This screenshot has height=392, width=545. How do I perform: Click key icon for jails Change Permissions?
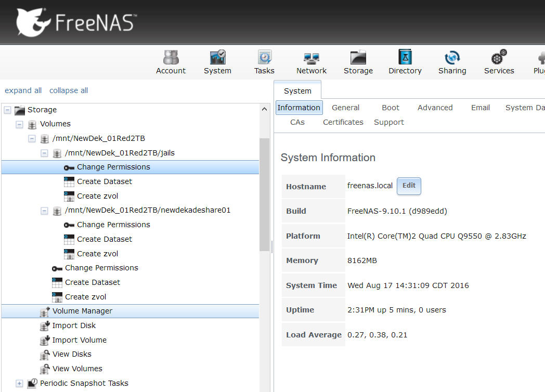point(69,168)
